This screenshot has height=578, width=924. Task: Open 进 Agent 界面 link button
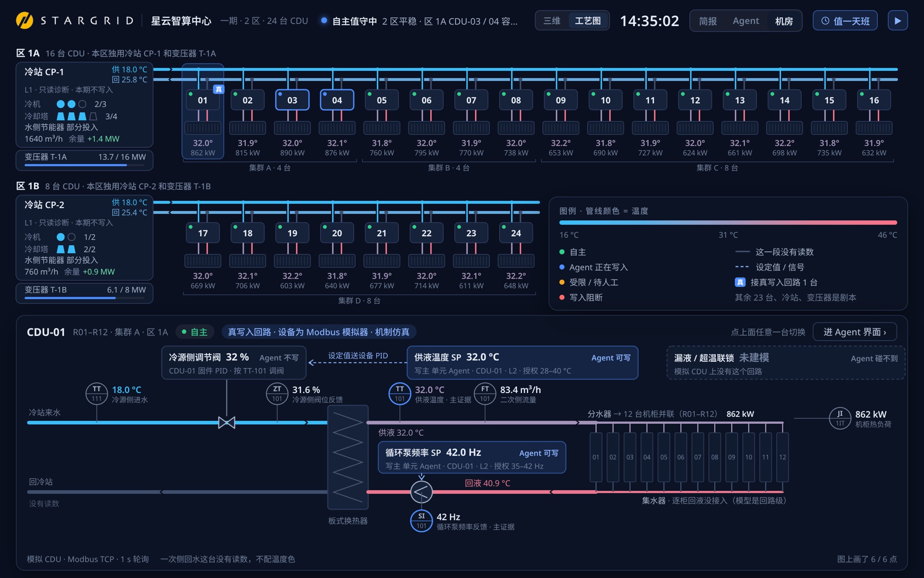coord(855,332)
